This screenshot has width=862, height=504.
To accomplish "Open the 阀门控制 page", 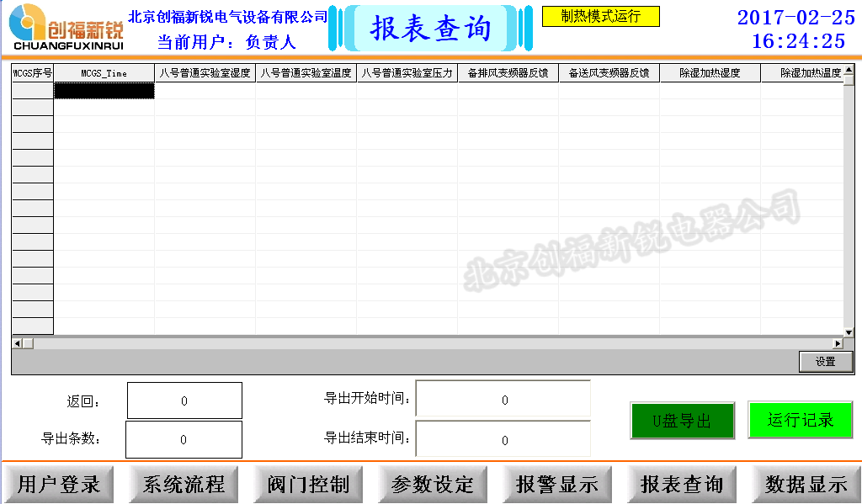I will pyautogui.click(x=308, y=484).
